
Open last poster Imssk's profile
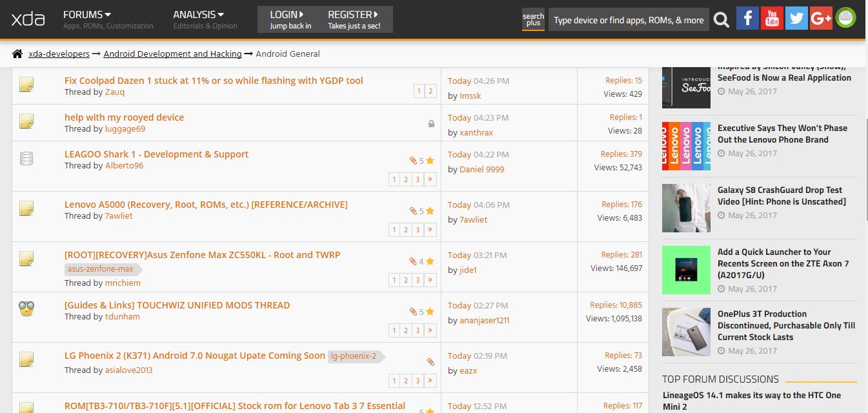(470, 96)
